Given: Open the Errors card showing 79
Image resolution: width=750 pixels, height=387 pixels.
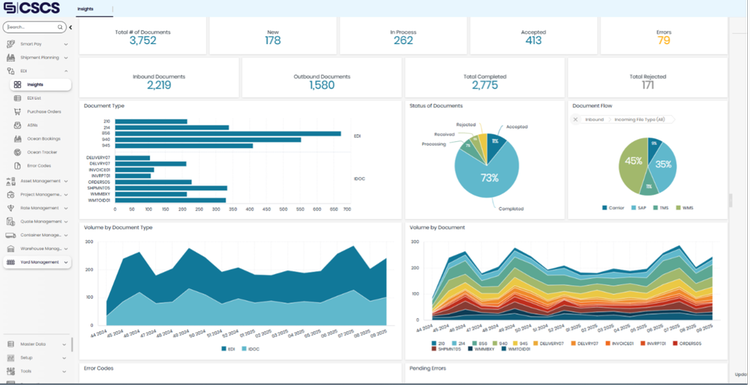Looking at the screenshot, I should 664,36.
